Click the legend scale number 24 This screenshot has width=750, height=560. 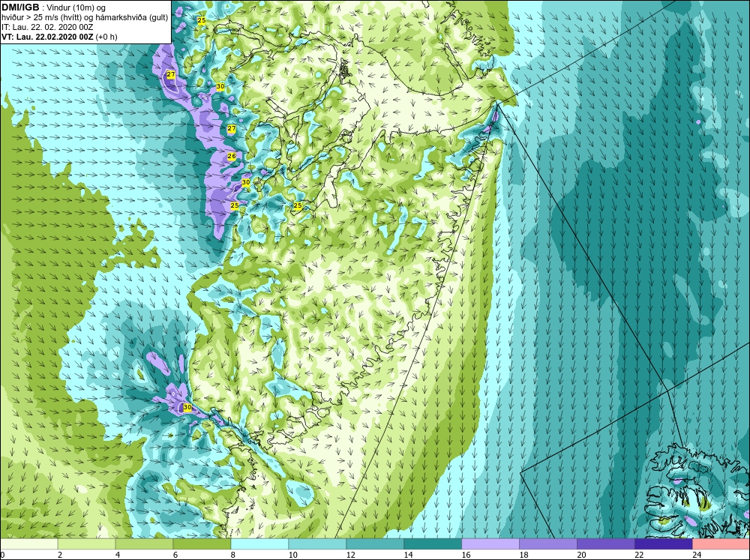(697, 555)
